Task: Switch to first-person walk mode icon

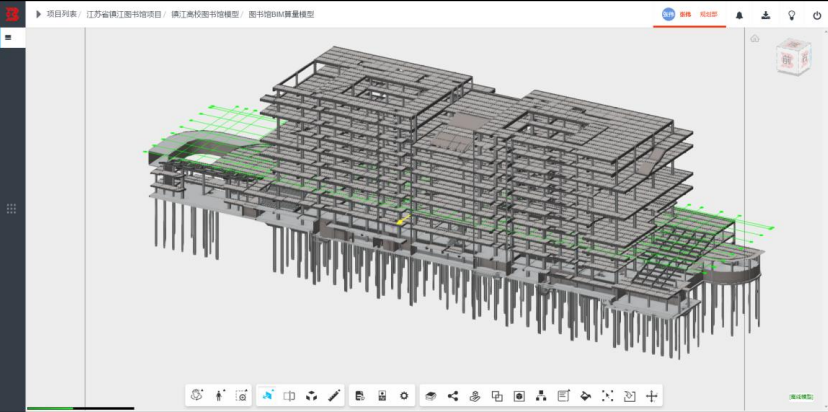Action: [x=219, y=395]
